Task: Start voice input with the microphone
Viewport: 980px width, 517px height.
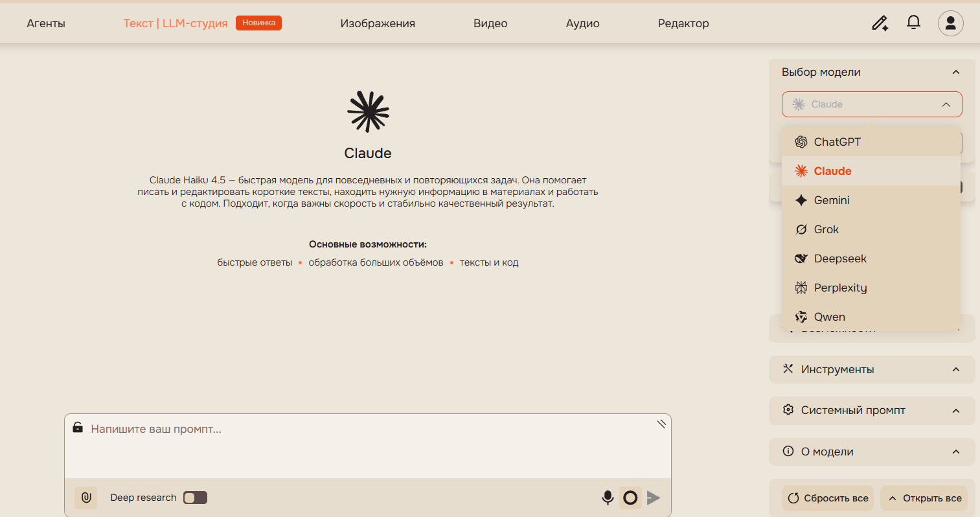Action: tap(608, 498)
